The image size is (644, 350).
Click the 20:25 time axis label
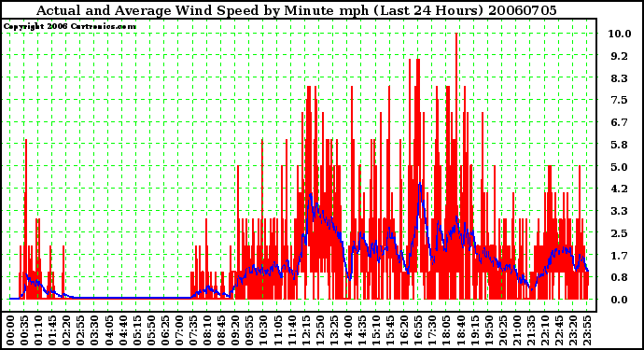pos(502,330)
